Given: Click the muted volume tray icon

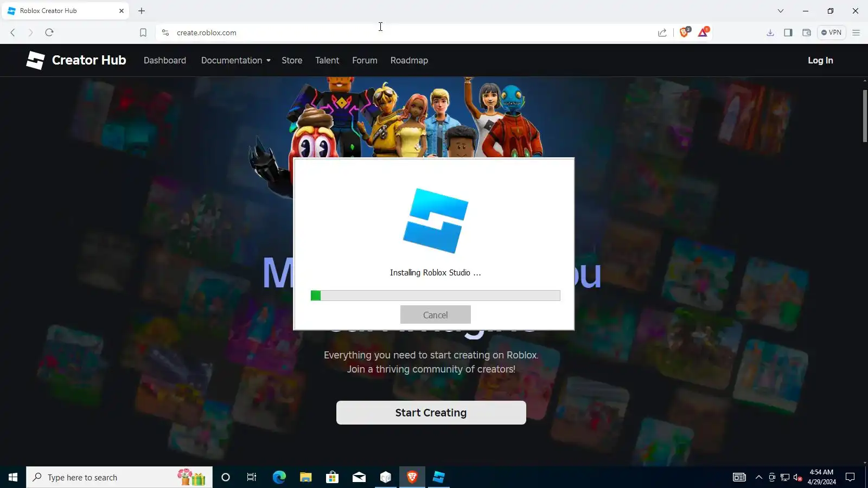Looking at the screenshot, I should click(798, 477).
